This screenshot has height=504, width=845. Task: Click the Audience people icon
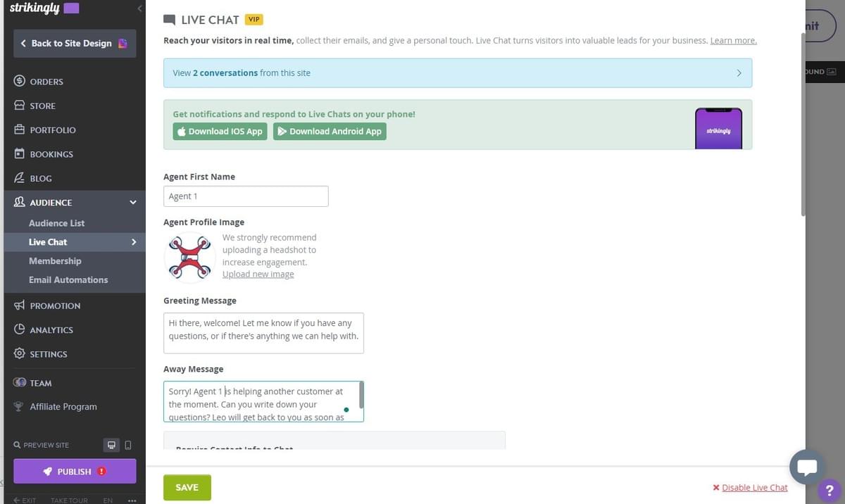(x=20, y=202)
